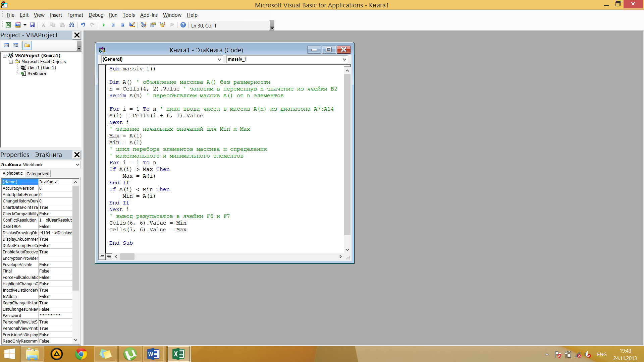The height and width of the screenshot is (362, 644).
Task: Open the Edit menu
Action: 24,15
